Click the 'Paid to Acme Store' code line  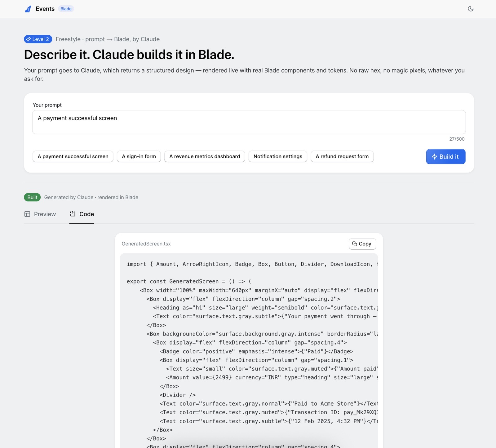coord(269,404)
